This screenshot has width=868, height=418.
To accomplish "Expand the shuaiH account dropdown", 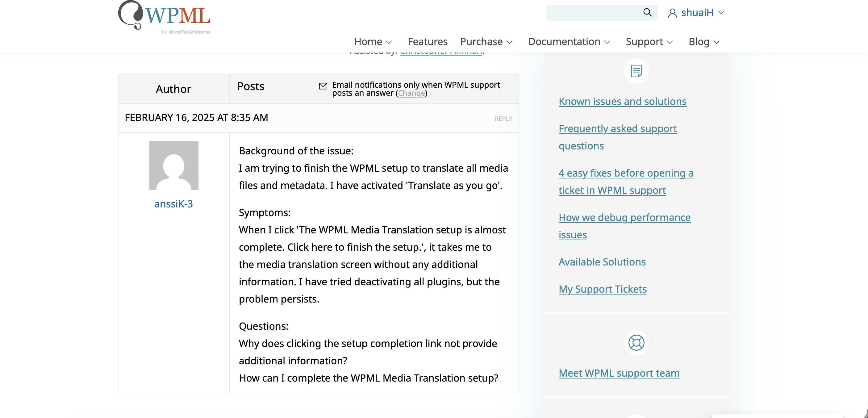I will click(721, 13).
